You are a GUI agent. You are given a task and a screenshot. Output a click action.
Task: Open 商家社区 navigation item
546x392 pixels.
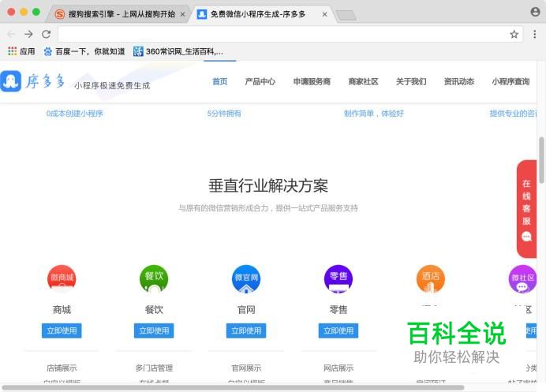pyautogui.click(x=363, y=81)
